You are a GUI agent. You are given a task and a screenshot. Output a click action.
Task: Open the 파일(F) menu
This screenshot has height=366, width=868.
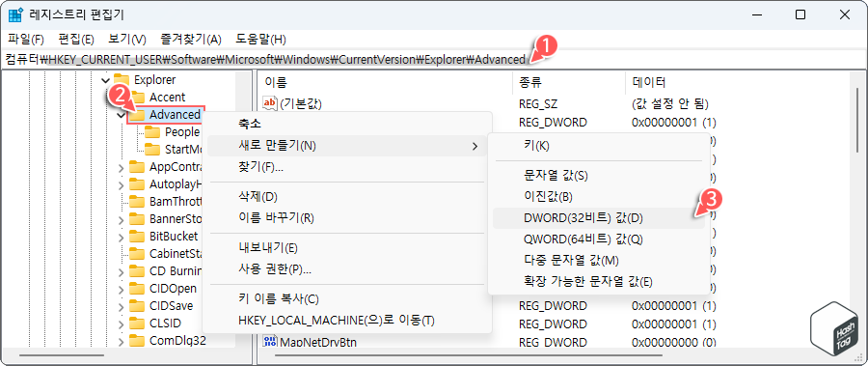point(26,40)
